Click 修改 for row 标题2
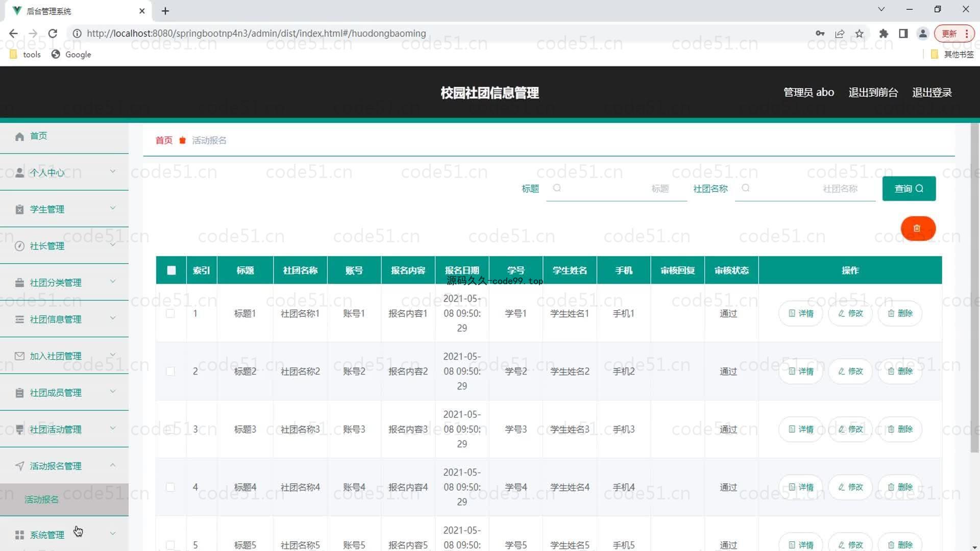This screenshot has height=551, width=980. [850, 371]
